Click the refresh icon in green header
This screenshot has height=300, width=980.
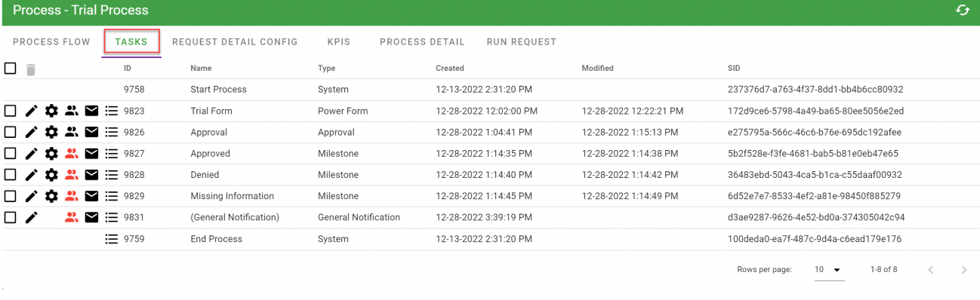(x=963, y=11)
